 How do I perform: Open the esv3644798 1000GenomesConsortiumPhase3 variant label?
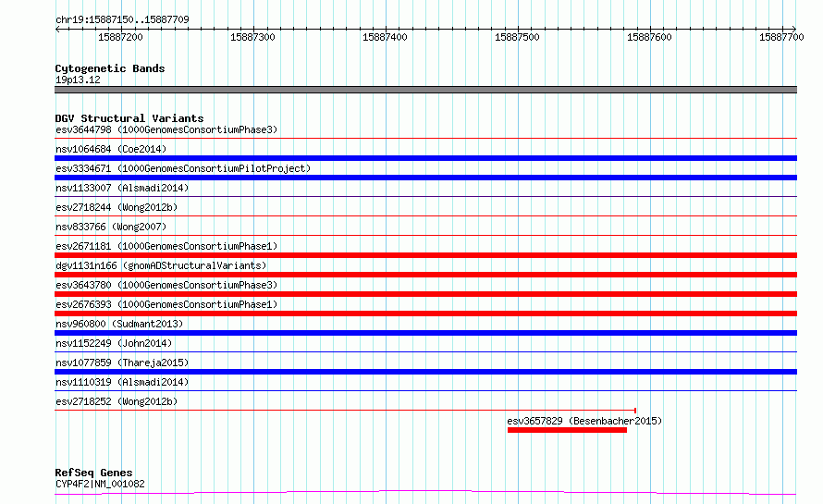click(166, 129)
